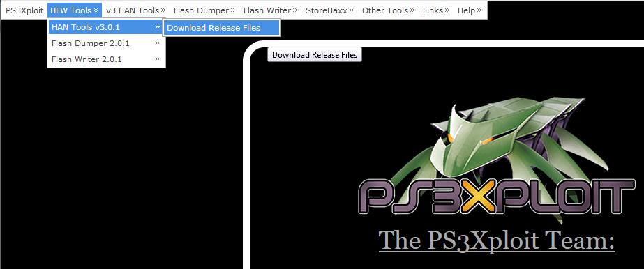Open the Flash Dumper menu in top bar
Image resolution: width=644 pixels, height=269 pixels.
204,10
